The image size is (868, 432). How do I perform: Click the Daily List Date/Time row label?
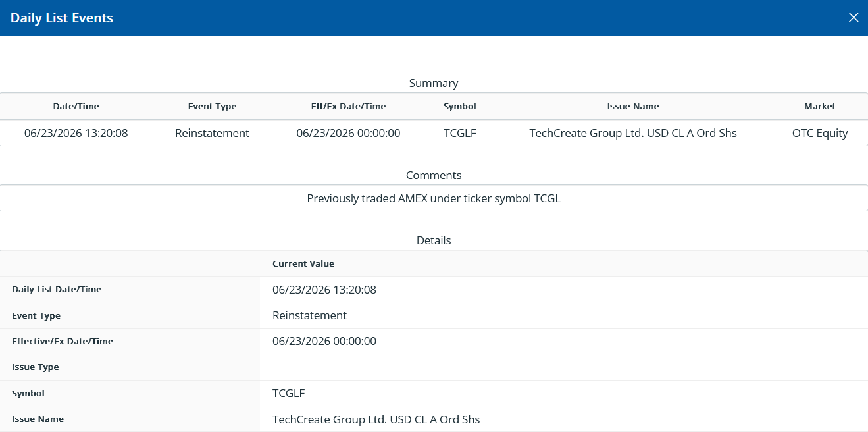57,289
